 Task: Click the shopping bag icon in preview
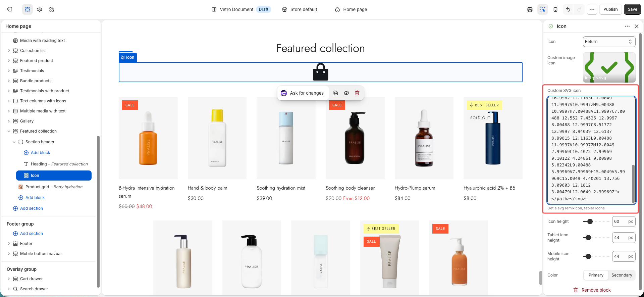tap(321, 72)
